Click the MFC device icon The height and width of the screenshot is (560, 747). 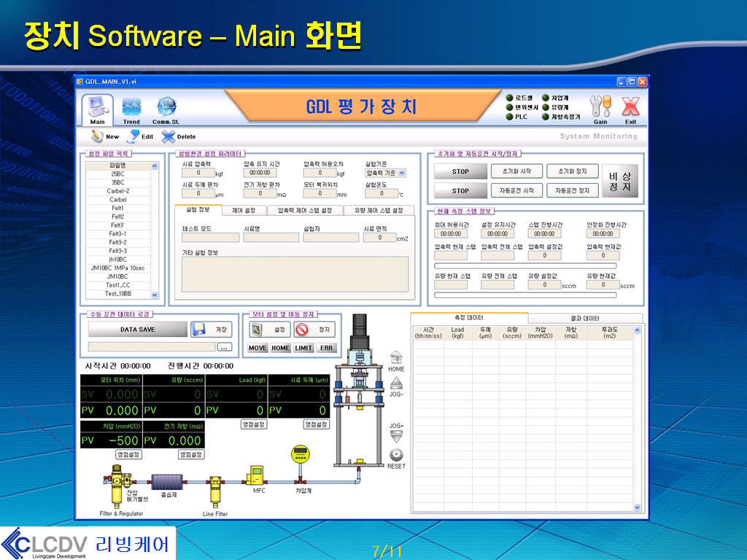point(256,475)
